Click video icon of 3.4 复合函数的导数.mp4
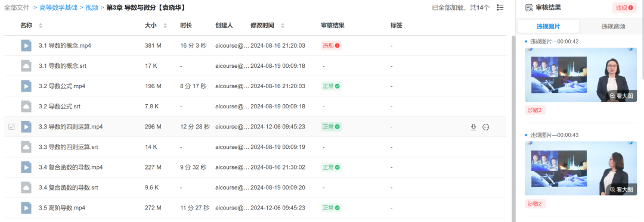The width and height of the screenshot is (644, 222). pyautogui.click(x=26, y=167)
